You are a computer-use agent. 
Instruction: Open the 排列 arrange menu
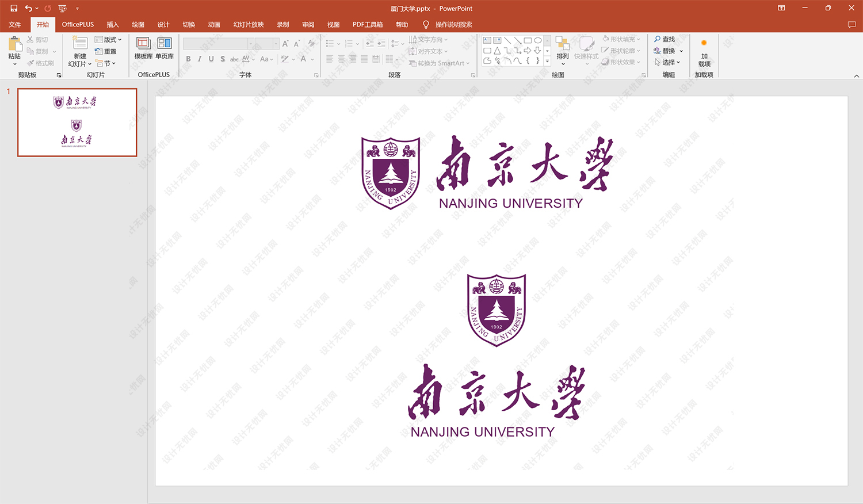point(563,50)
